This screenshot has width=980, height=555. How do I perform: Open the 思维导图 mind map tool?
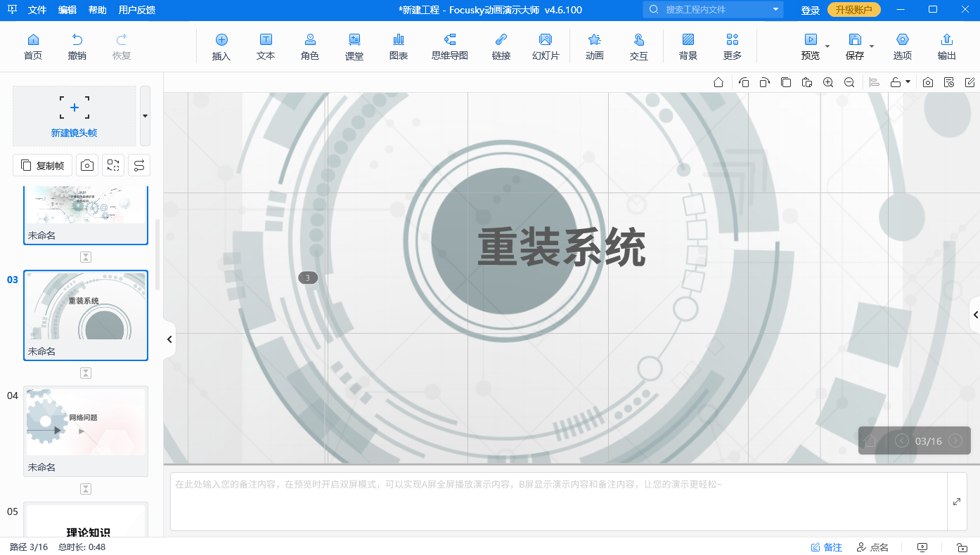tap(450, 46)
